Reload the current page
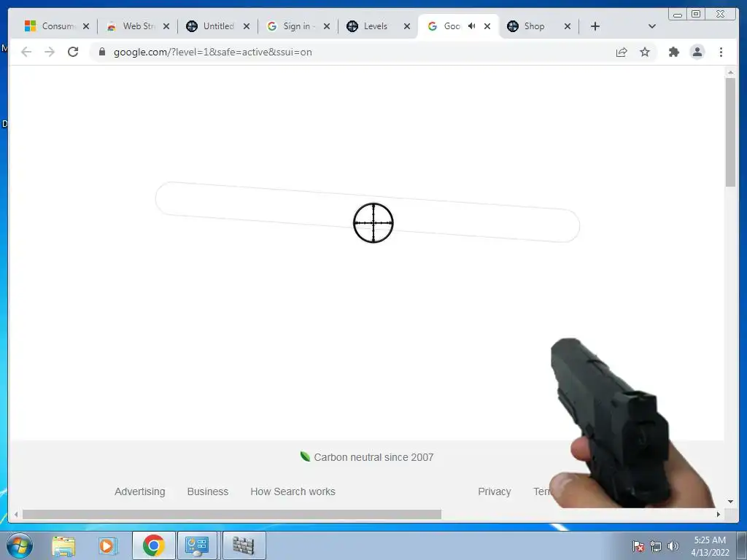 click(x=73, y=52)
